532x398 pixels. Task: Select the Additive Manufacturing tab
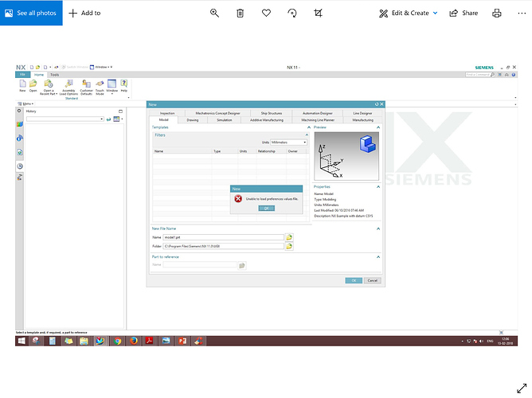point(267,120)
